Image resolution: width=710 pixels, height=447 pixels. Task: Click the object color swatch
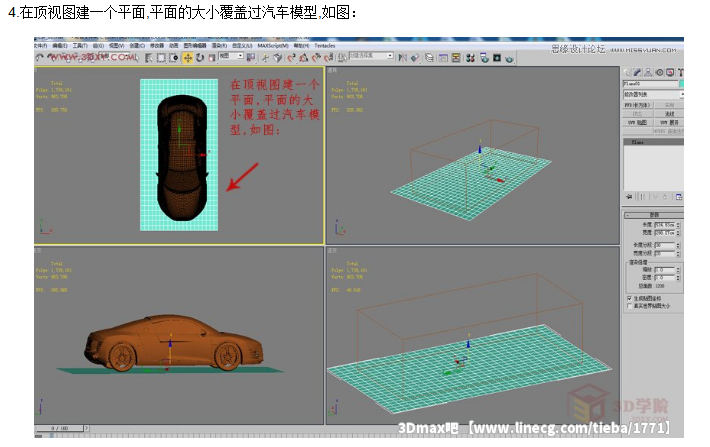(x=681, y=84)
